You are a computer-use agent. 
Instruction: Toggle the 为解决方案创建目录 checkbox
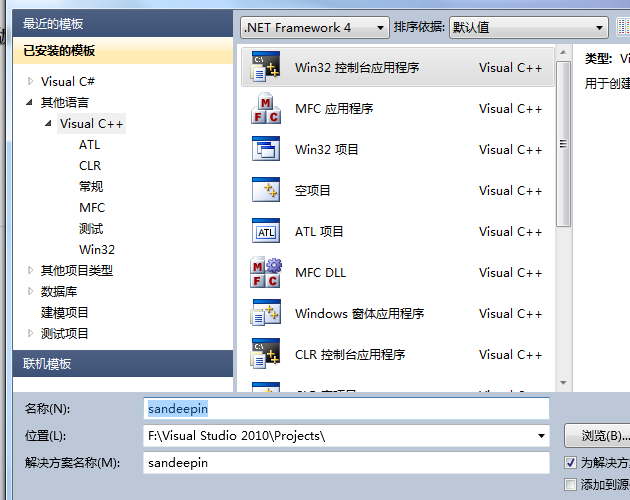(571, 463)
